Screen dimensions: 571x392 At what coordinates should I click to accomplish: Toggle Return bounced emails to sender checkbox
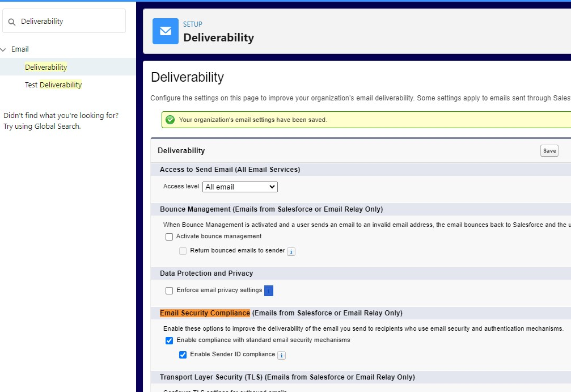[x=183, y=251]
